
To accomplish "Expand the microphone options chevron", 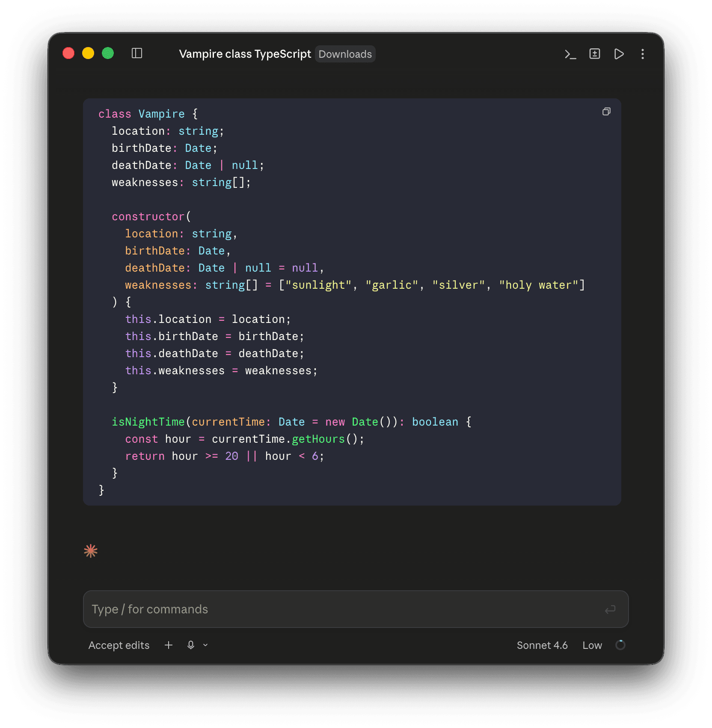I will click(205, 645).
